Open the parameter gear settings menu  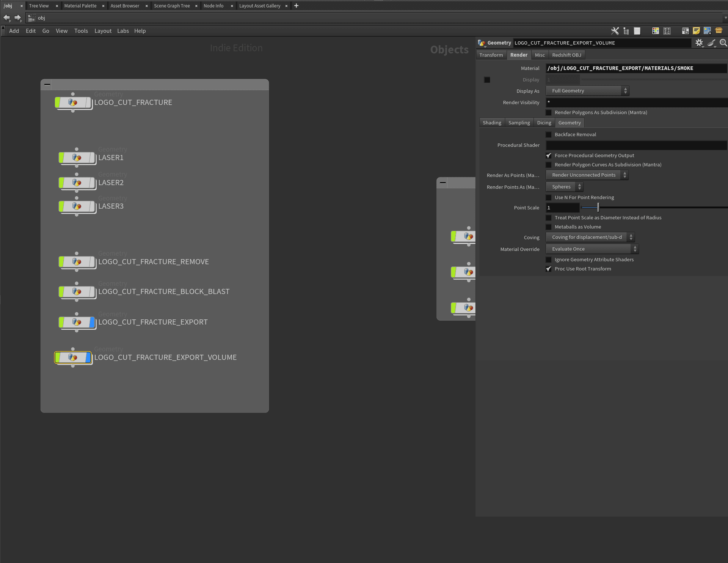(x=699, y=43)
